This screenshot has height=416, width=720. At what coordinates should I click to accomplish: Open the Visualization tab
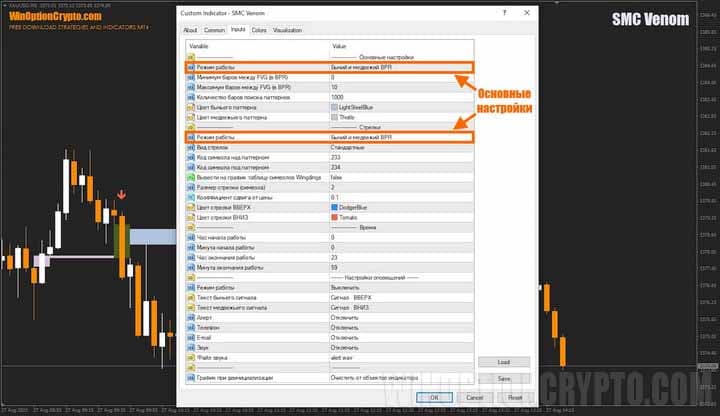pyautogui.click(x=287, y=31)
